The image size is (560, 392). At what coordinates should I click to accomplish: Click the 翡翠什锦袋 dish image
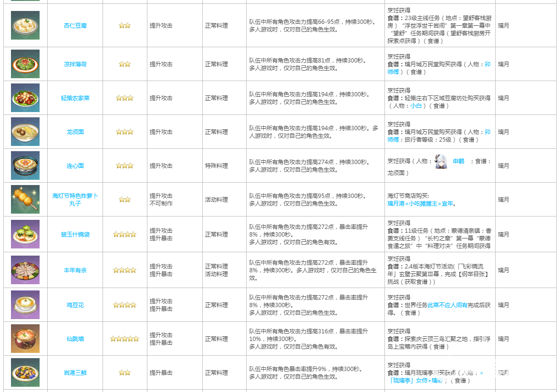[25, 234]
